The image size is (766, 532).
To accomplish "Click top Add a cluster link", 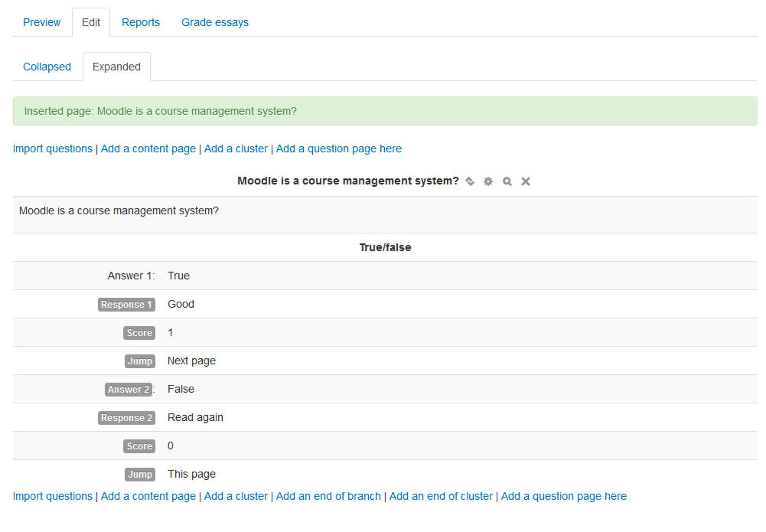I will coord(236,149).
